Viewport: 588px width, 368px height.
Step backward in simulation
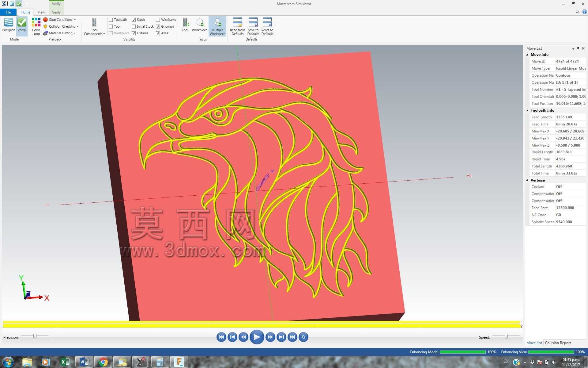[243, 337]
